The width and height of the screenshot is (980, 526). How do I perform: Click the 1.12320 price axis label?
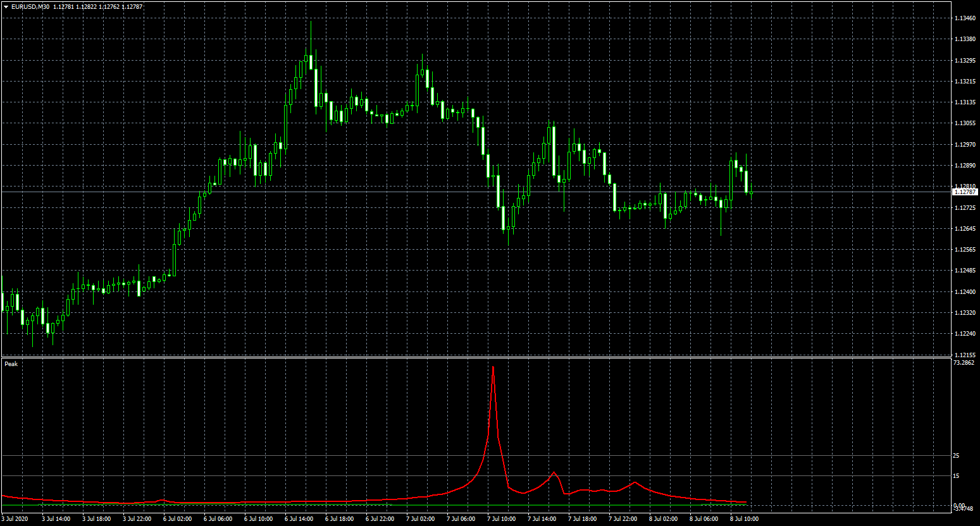point(964,313)
